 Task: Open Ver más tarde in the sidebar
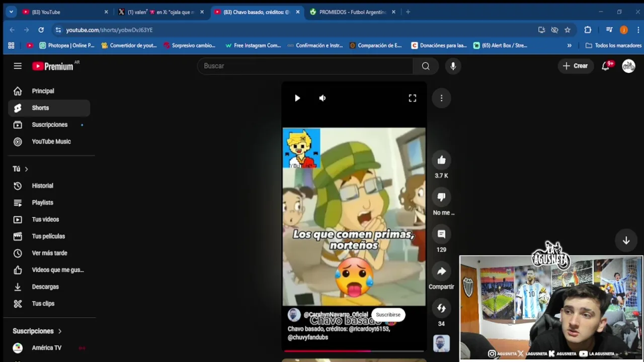[x=49, y=253]
